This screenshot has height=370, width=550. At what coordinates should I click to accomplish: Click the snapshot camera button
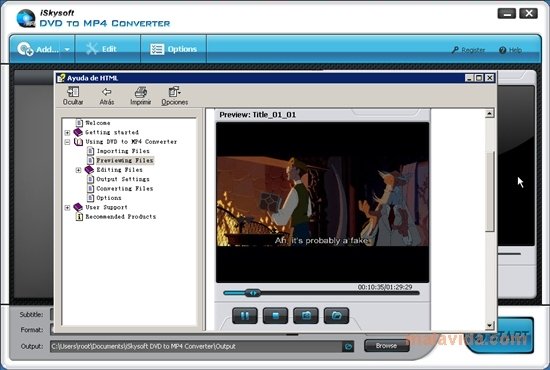pos(306,316)
